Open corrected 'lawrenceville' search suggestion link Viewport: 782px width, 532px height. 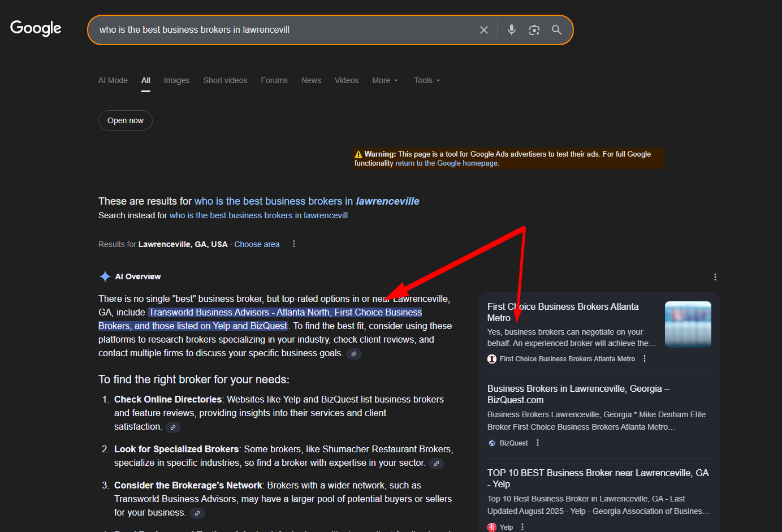(x=307, y=201)
